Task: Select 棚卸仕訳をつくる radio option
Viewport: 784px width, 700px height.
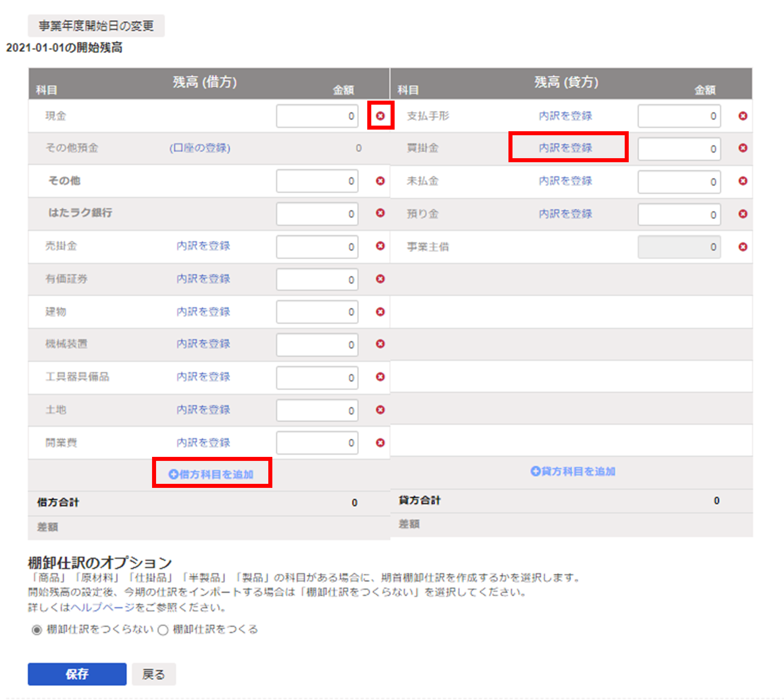Action: click(x=163, y=630)
